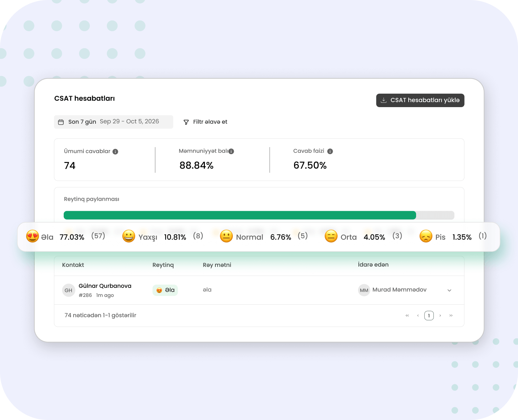Expand the Gülnar Qurbanova row chevron

click(x=449, y=290)
